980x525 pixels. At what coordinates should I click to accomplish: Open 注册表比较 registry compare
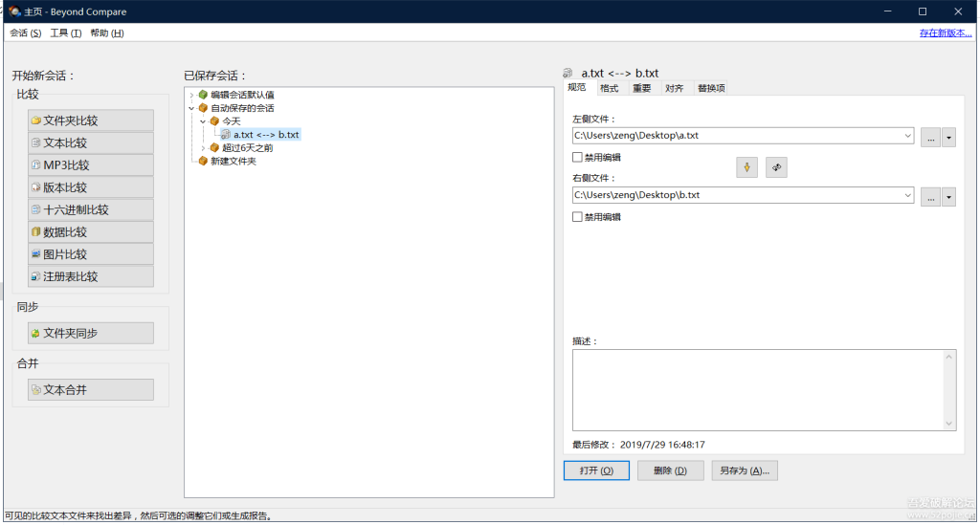pyautogui.click(x=91, y=276)
